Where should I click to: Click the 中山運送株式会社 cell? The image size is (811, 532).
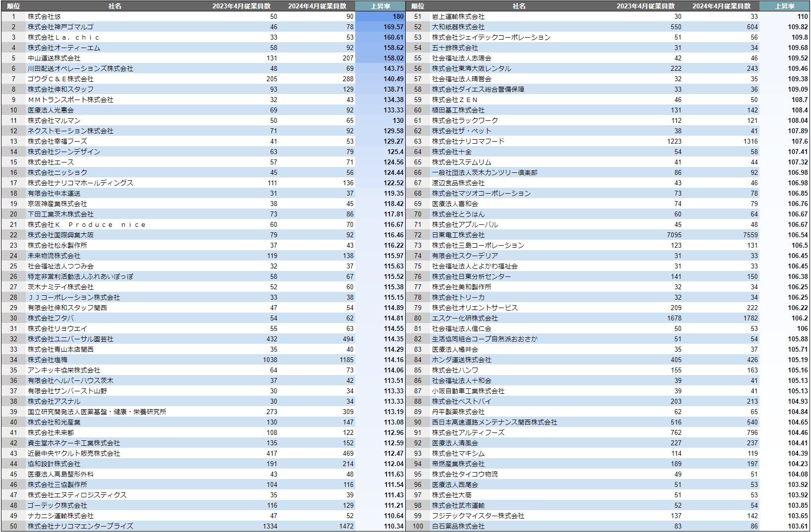[x=54, y=58]
